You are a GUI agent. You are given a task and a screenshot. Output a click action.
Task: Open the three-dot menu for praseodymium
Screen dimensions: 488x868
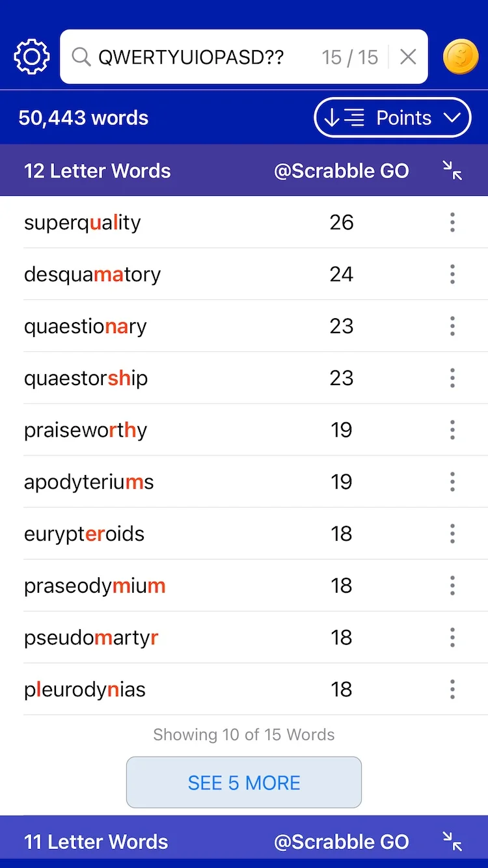coord(452,585)
